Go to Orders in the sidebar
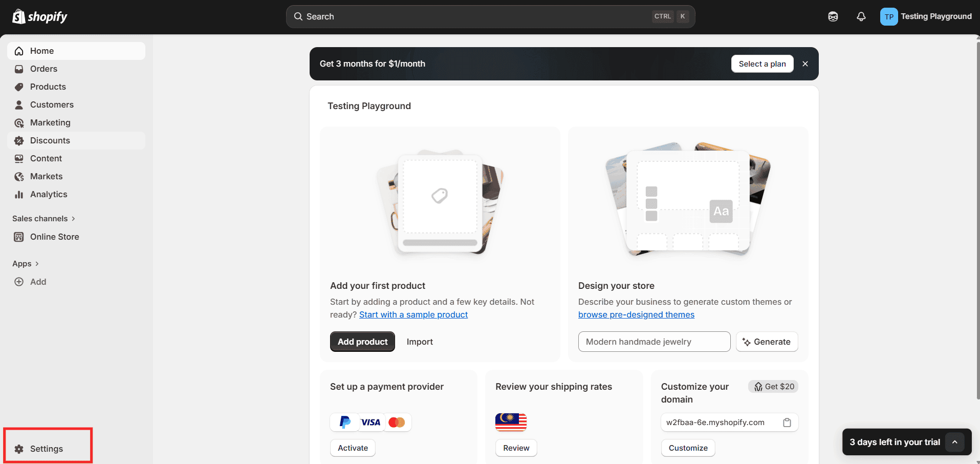 pyautogui.click(x=43, y=69)
